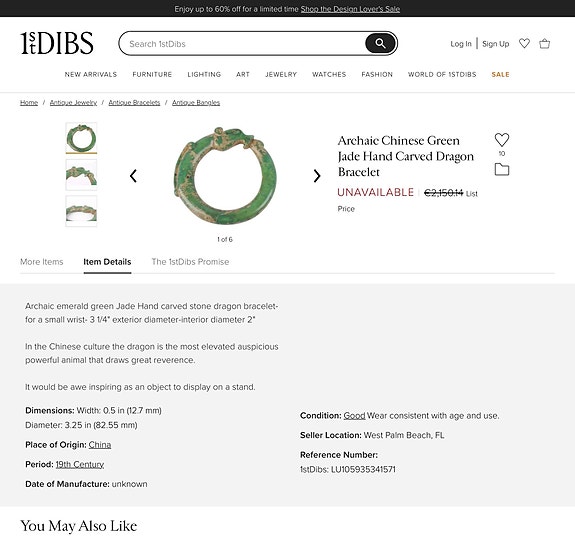This screenshot has width=575, height=541.
Task: Click China place of origin link
Action: click(x=100, y=445)
